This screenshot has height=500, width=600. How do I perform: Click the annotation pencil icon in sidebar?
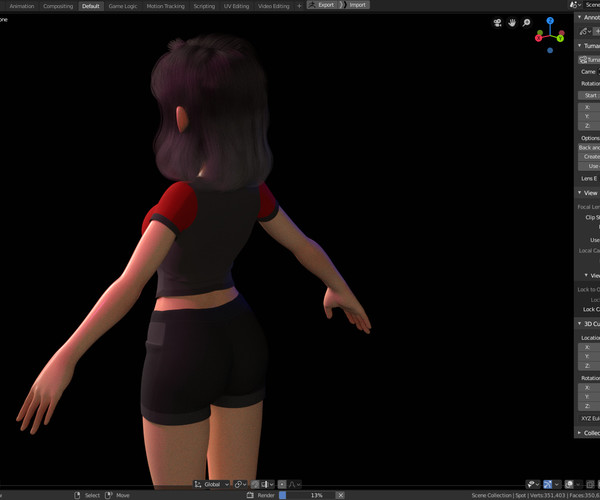[583, 31]
